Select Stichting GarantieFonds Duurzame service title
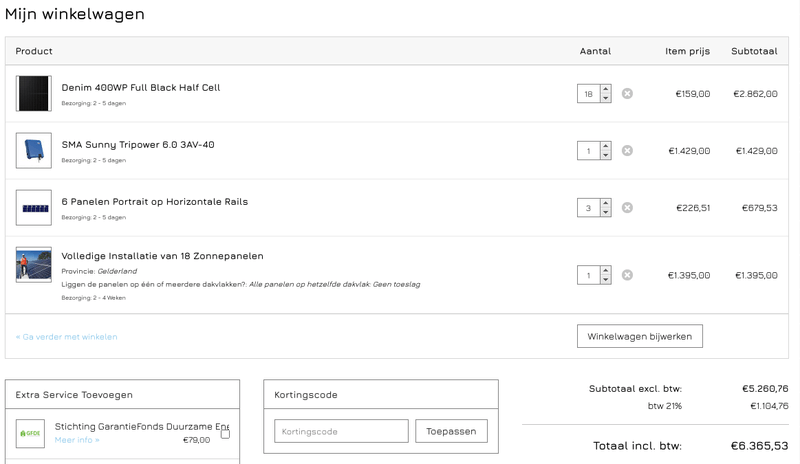The image size is (800, 464). [x=142, y=426]
